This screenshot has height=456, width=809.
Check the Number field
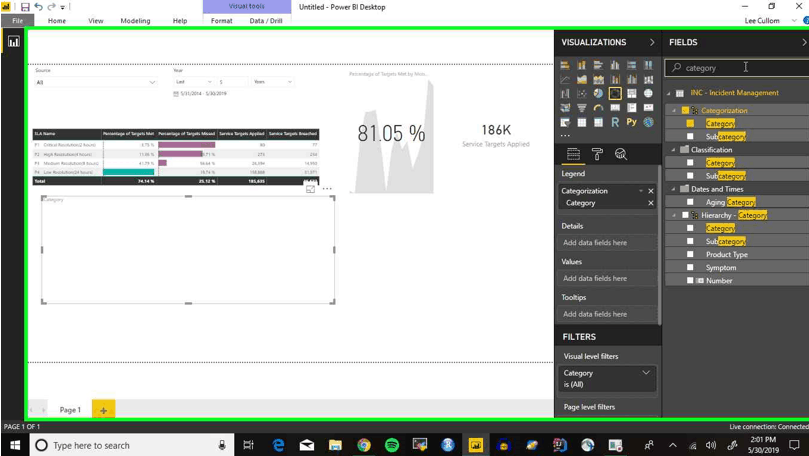click(690, 281)
